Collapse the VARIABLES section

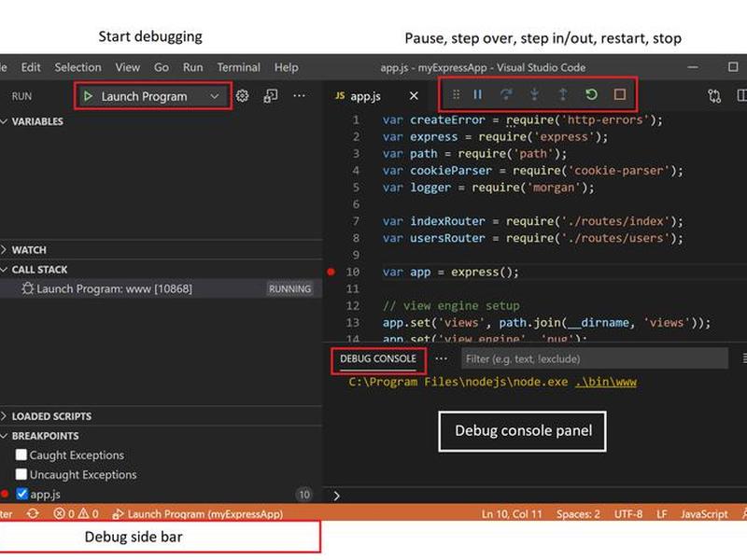[x=5, y=121]
